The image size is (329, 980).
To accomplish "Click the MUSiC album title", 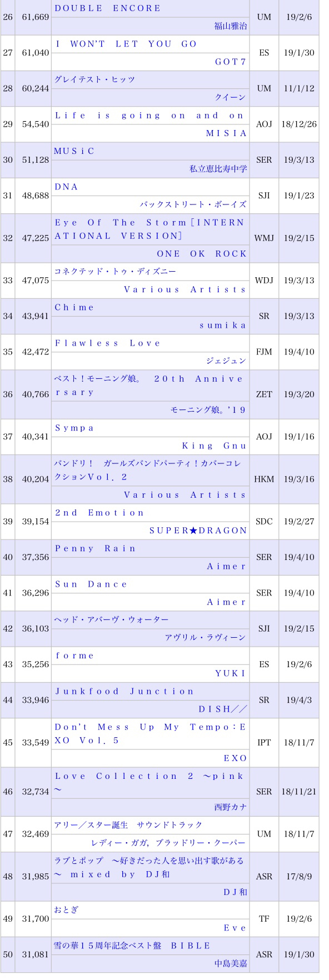I will (74, 151).
